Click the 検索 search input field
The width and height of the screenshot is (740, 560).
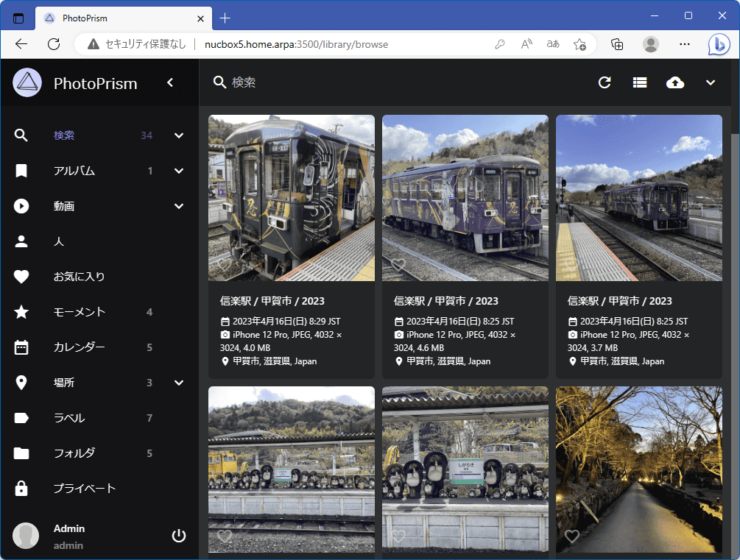396,82
